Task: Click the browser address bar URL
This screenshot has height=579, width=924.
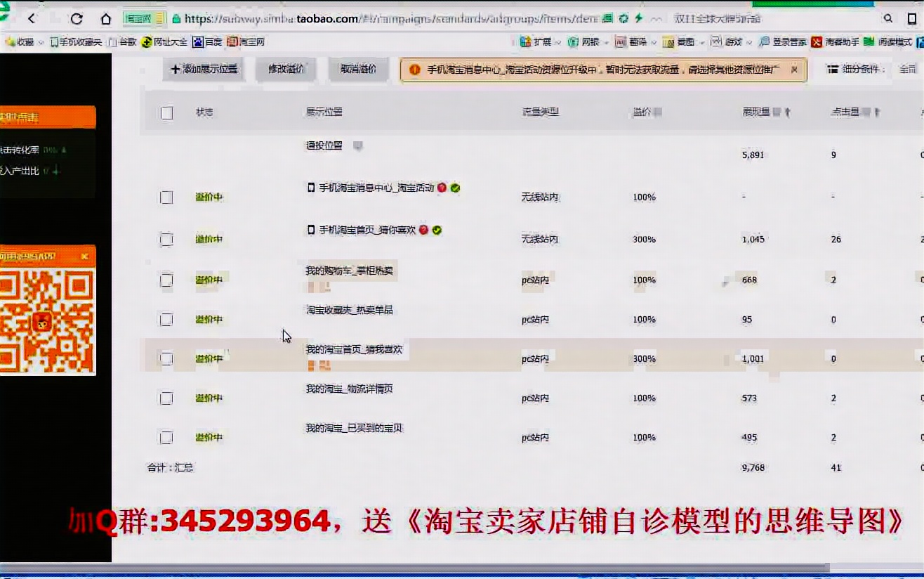Action: [390, 19]
